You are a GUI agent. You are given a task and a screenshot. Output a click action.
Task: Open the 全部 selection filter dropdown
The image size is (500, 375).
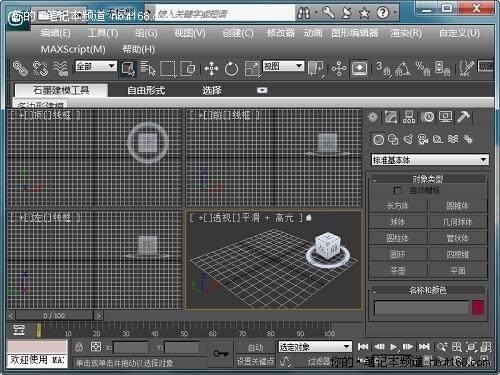coord(96,66)
